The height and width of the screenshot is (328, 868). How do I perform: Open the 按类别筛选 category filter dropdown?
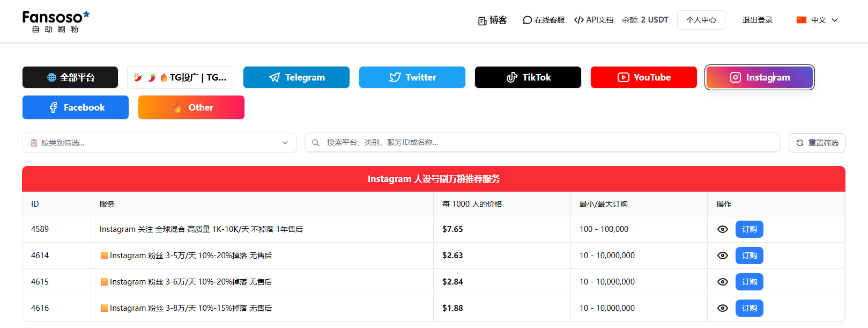coord(159,143)
